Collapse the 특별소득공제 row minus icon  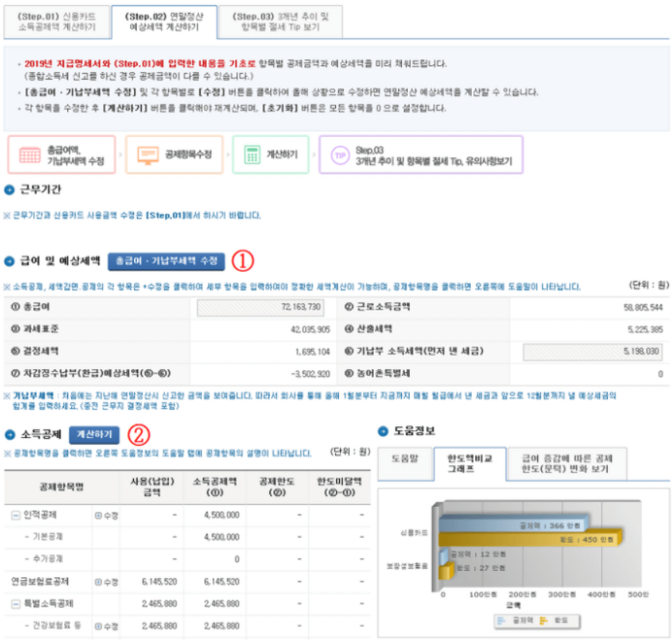point(15,604)
